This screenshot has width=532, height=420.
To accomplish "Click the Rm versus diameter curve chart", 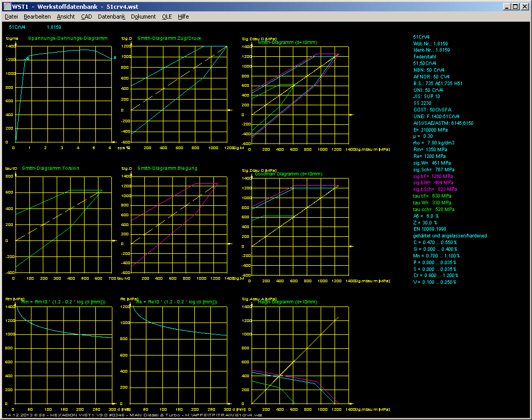I will [64, 354].
